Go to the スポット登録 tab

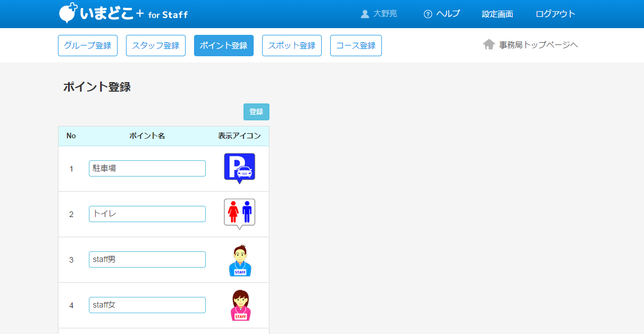pos(292,46)
